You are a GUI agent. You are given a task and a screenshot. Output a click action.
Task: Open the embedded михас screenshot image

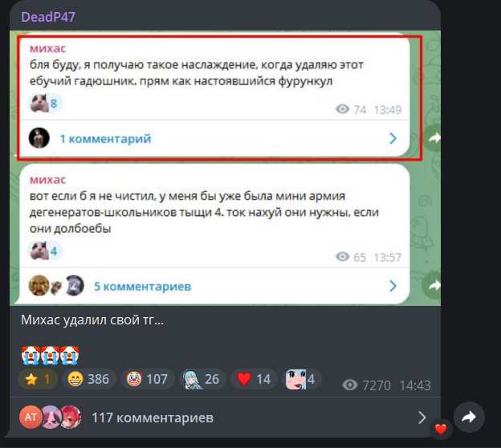225,168
